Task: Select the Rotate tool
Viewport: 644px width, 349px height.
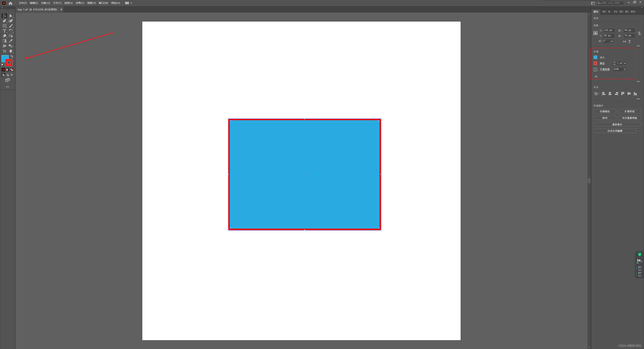Action: [x=11, y=31]
